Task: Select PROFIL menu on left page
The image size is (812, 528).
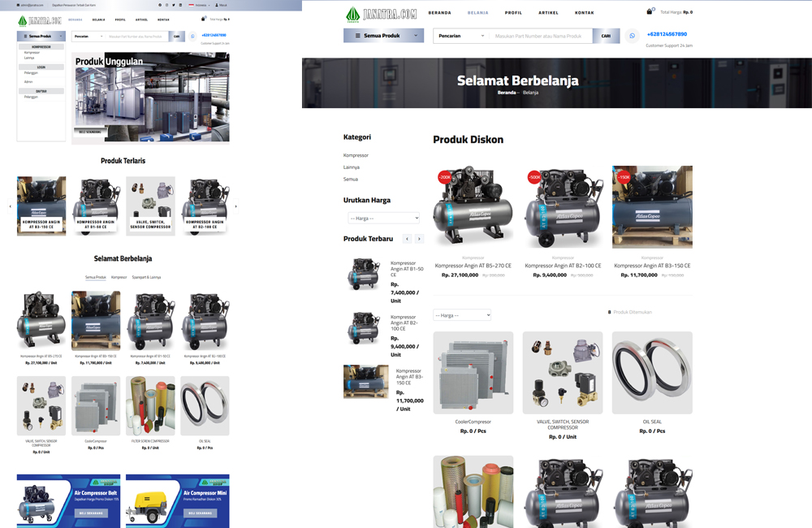Action: (120, 19)
